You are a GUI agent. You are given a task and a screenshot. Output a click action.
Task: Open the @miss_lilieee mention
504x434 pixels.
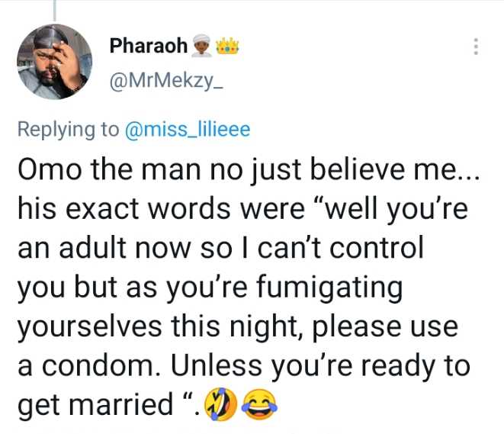point(187,130)
